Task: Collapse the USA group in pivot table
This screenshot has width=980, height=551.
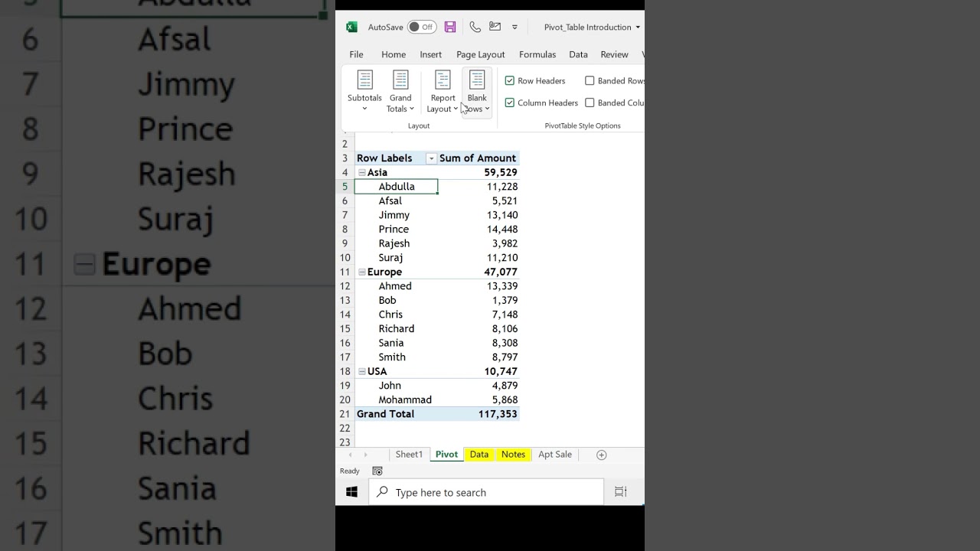Action: 362,372
